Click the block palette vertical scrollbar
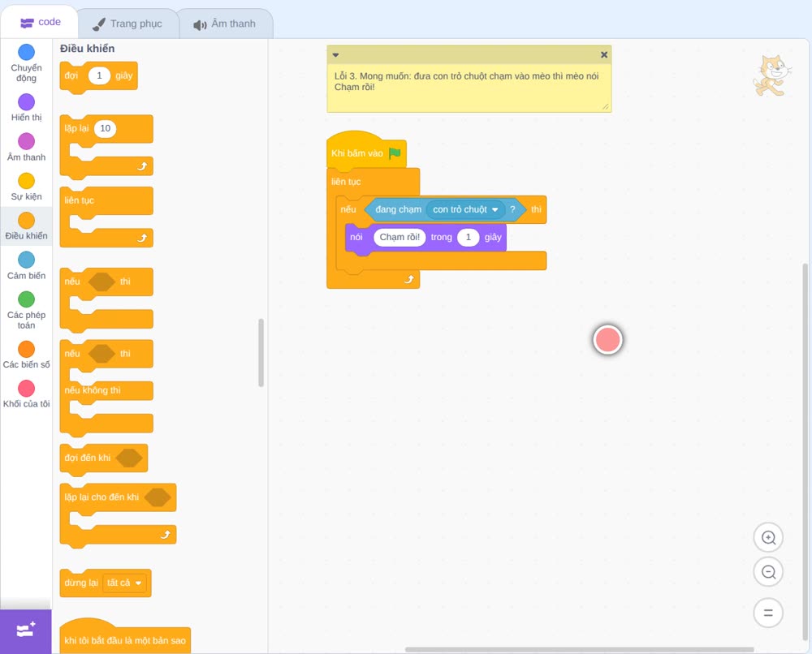 [x=261, y=352]
